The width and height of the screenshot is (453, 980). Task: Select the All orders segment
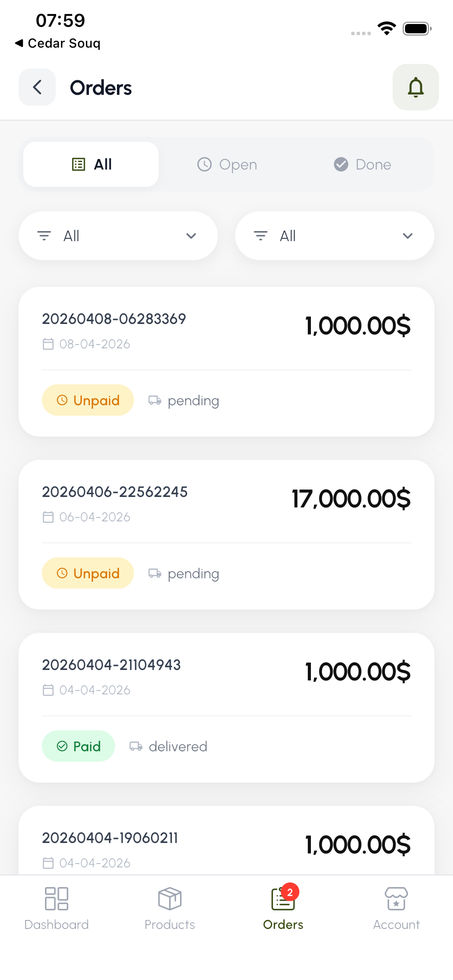pyautogui.click(x=91, y=164)
